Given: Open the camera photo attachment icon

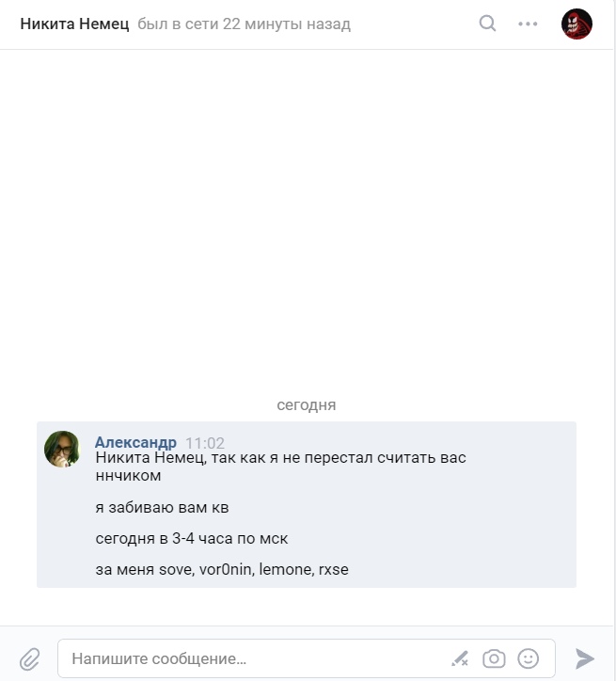Looking at the screenshot, I should coord(494,658).
